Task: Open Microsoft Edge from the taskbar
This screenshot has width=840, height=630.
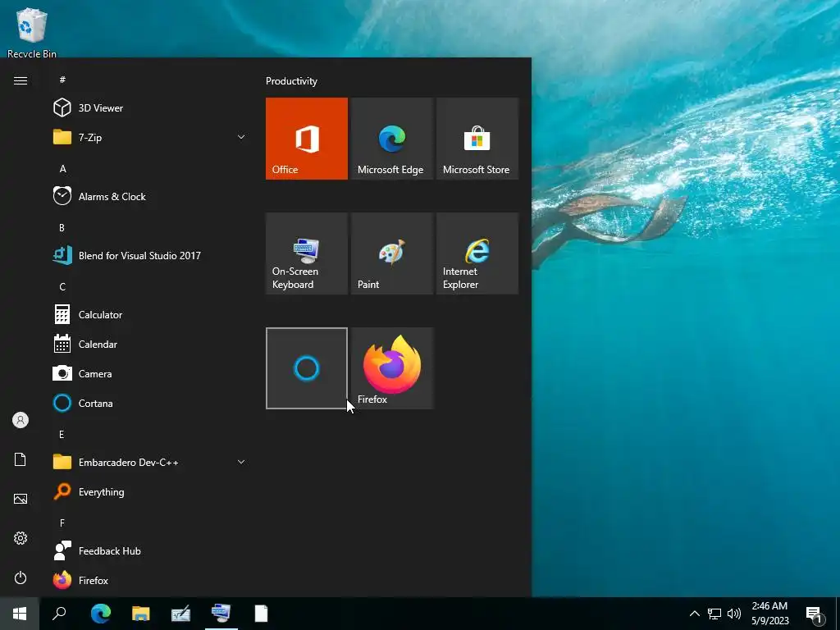Action: (100, 614)
